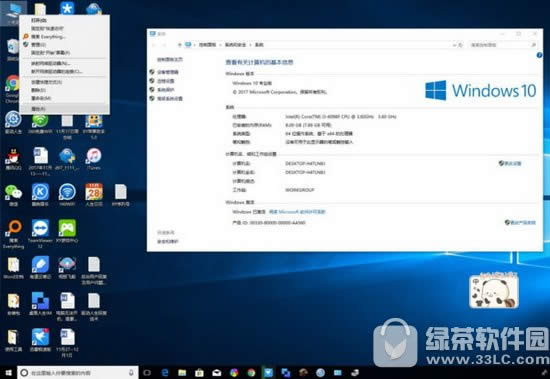Click 系统和安全 in the address breadcrumb
This screenshot has height=379, width=550.
(x=235, y=45)
